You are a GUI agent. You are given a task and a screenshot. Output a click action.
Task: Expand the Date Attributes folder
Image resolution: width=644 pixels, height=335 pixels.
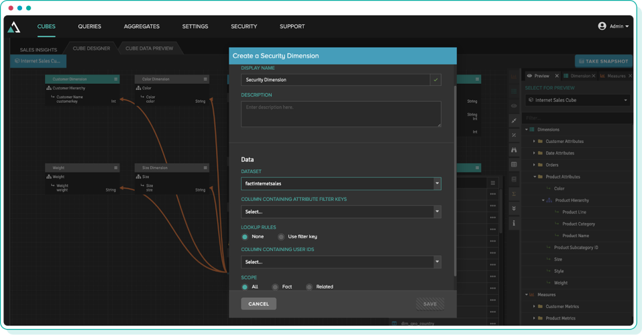click(x=535, y=153)
